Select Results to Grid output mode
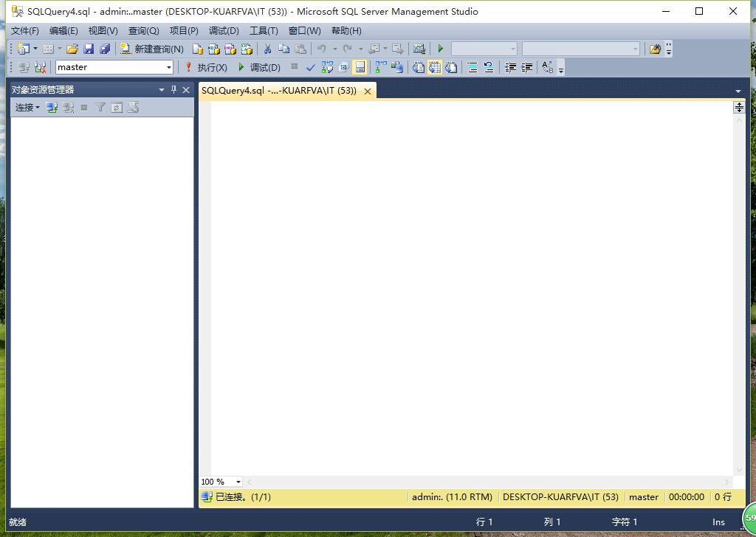This screenshot has height=537, width=756. [x=434, y=67]
